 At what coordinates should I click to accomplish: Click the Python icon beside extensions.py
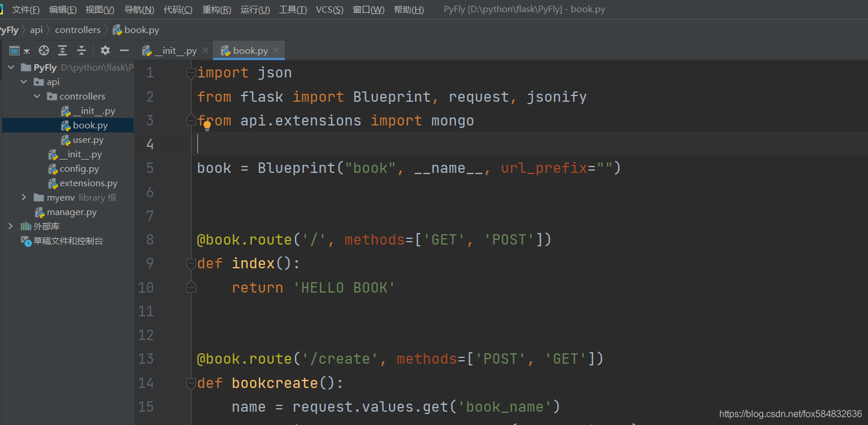(x=53, y=183)
